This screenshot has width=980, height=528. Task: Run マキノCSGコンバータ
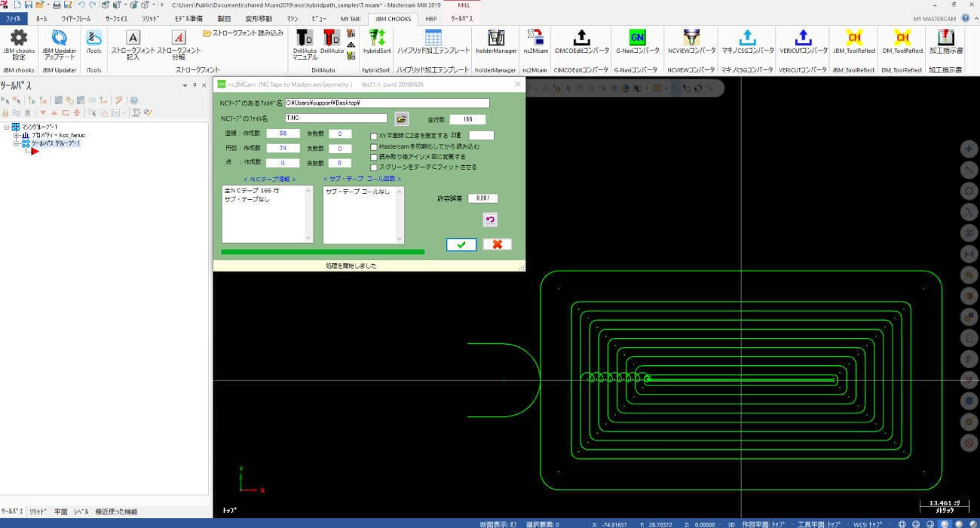(x=747, y=41)
